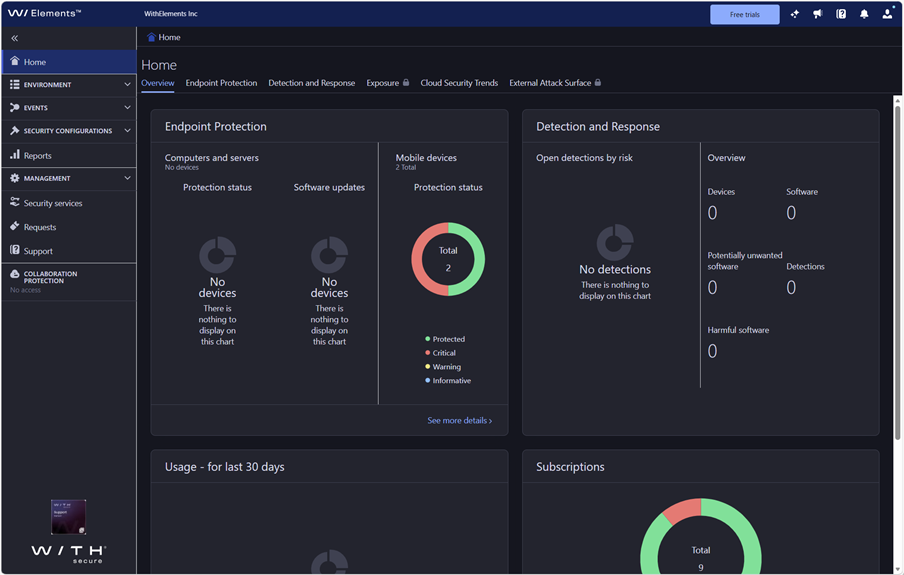Click the Critical legend red dot

(427, 352)
